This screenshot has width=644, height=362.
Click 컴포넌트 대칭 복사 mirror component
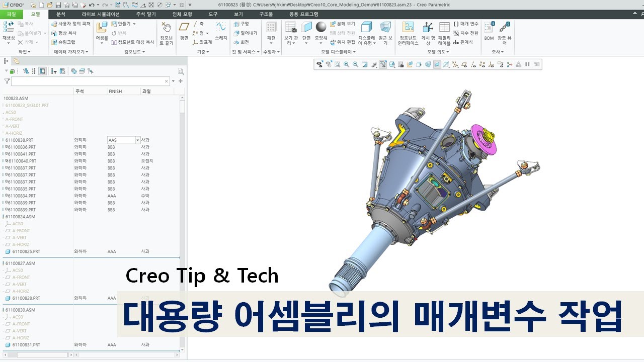coord(132,42)
